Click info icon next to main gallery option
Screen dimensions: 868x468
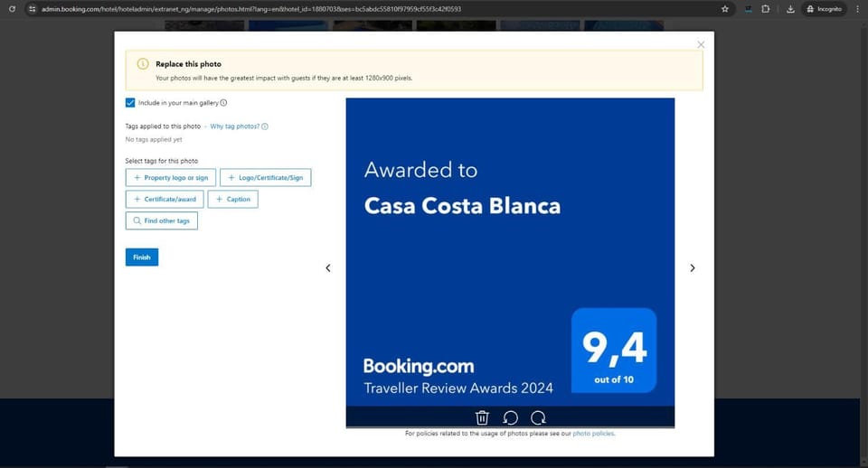tap(223, 103)
